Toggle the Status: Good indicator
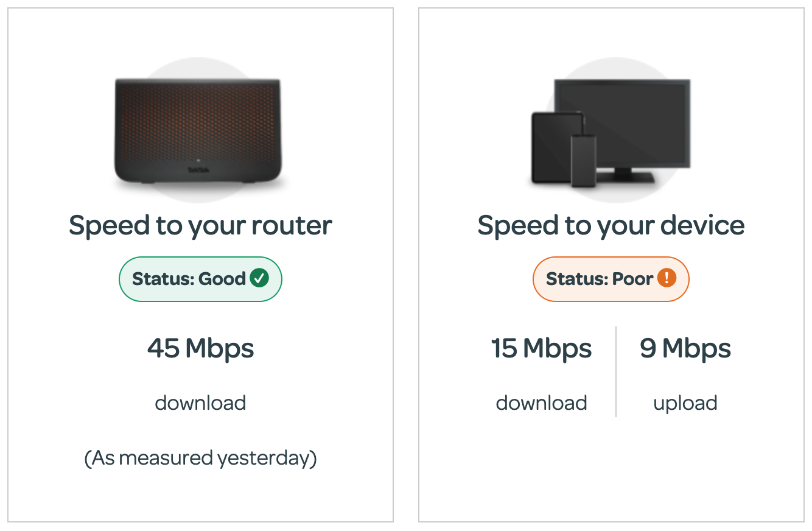The height and width of the screenshot is (531, 812). pyautogui.click(x=200, y=278)
